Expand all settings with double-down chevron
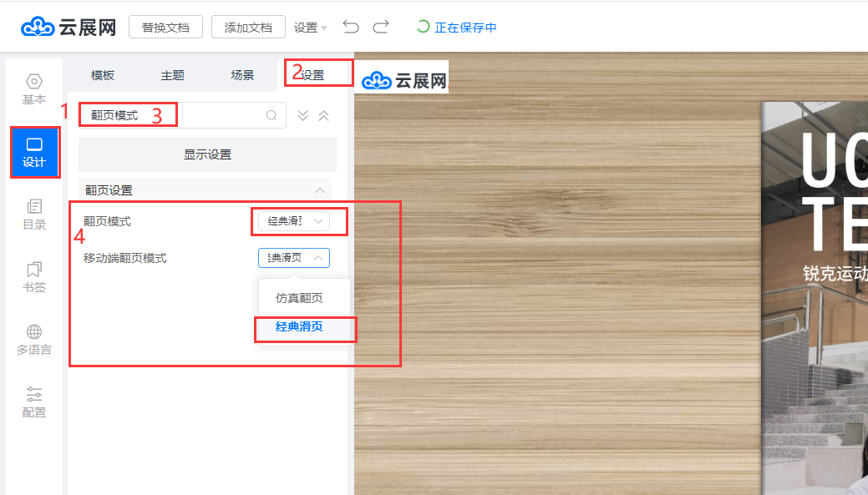This screenshot has height=495, width=868. [303, 115]
